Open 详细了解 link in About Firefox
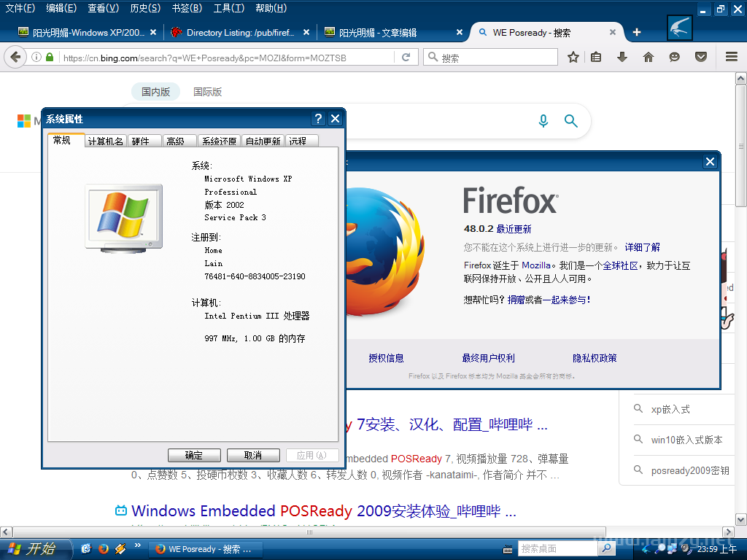The width and height of the screenshot is (747, 560). point(642,247)
